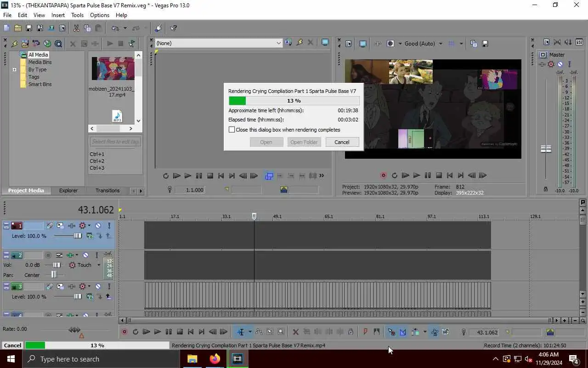Click the What's This help icon
This screenshot has height=368, width=588.
point(174,28)
